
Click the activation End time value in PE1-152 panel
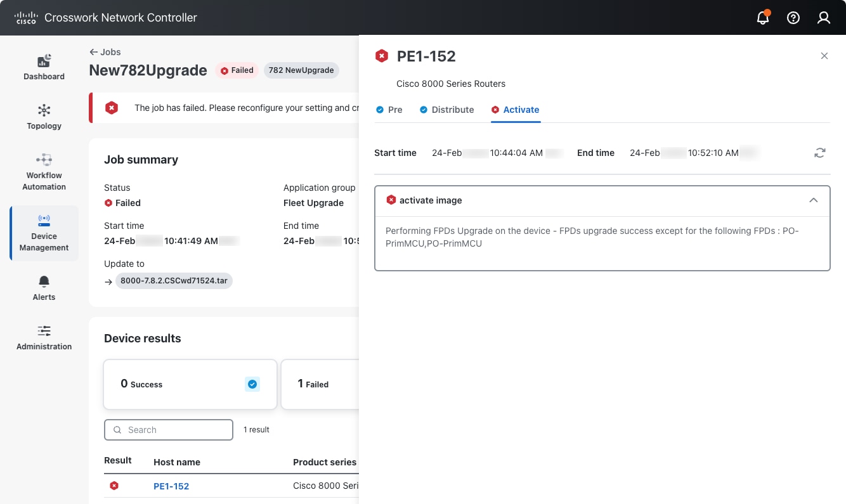coord(694,153)
